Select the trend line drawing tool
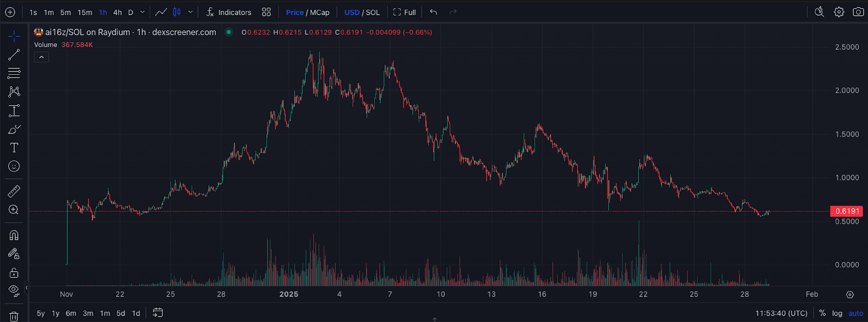Screen dimensions: 868x322 coord(14,55)
